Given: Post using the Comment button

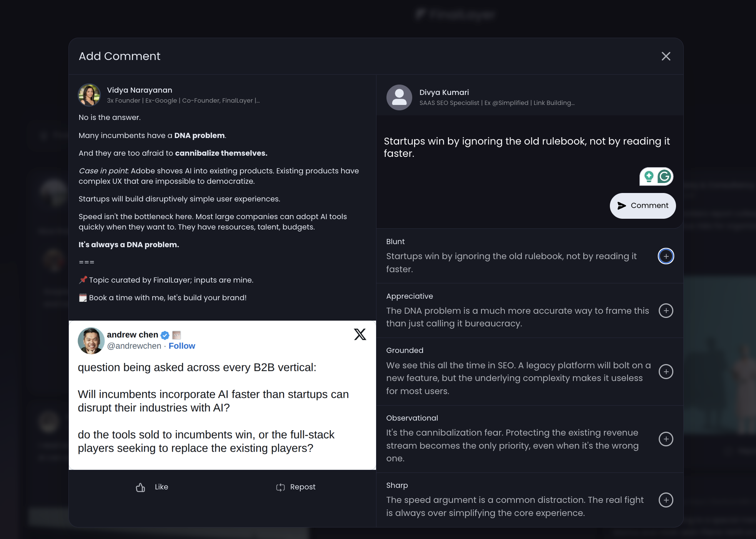Looking at the screenshot, I should (x=643, y=206).
